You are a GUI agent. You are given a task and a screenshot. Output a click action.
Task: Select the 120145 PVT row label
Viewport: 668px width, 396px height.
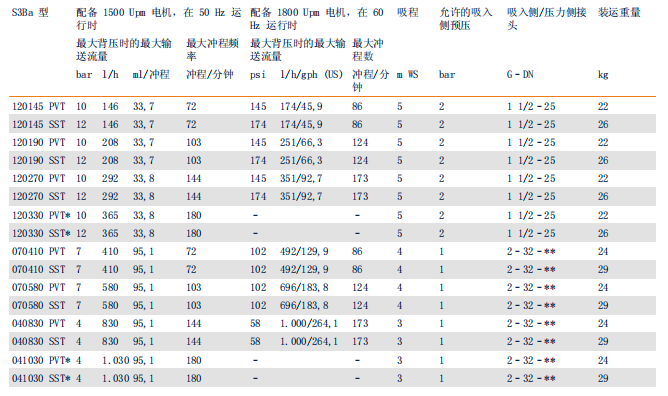[x=39, y=106]
